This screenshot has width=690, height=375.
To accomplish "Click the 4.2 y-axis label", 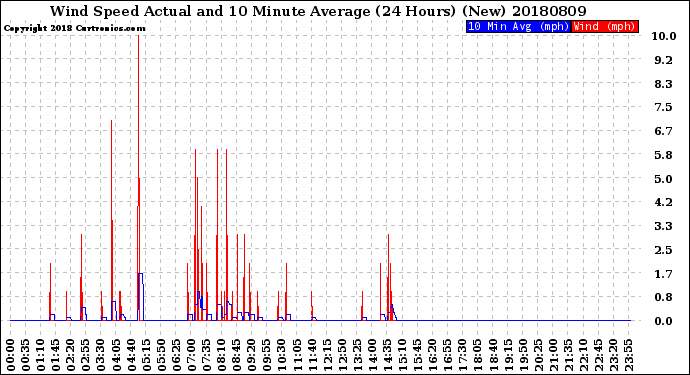I will coord(664,202).
